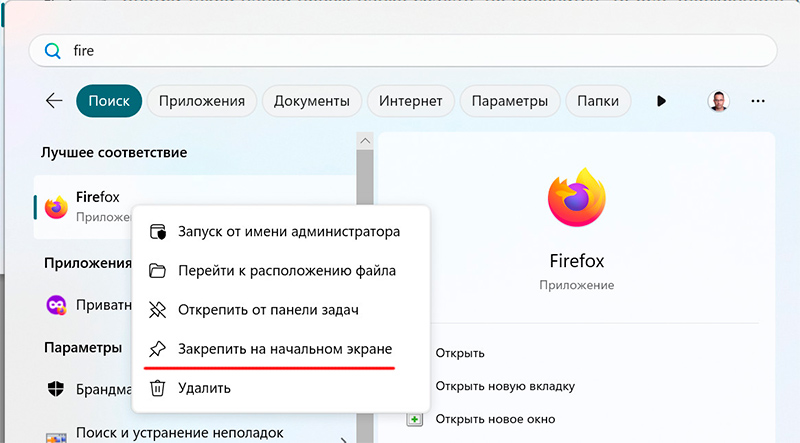Screen dimensions: 800x443
Task: Go back using the left arrow
Action: [x=54, y=101]
